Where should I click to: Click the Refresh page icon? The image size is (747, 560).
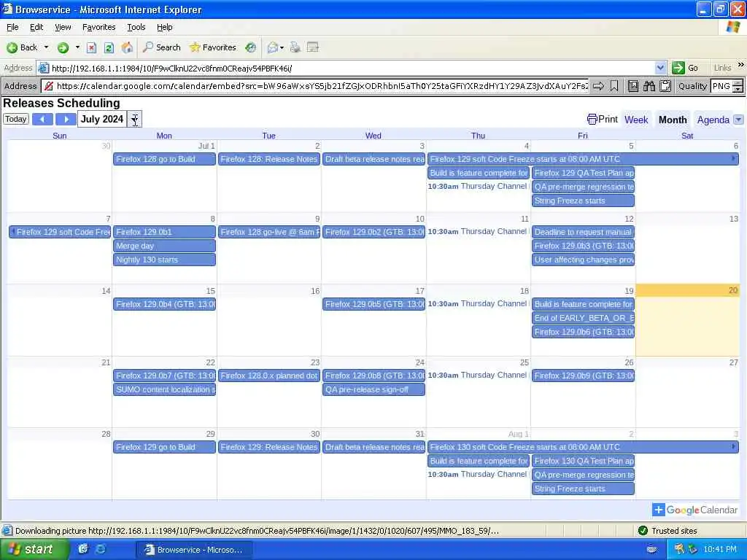pyautogui.click(x=109, y=47)
